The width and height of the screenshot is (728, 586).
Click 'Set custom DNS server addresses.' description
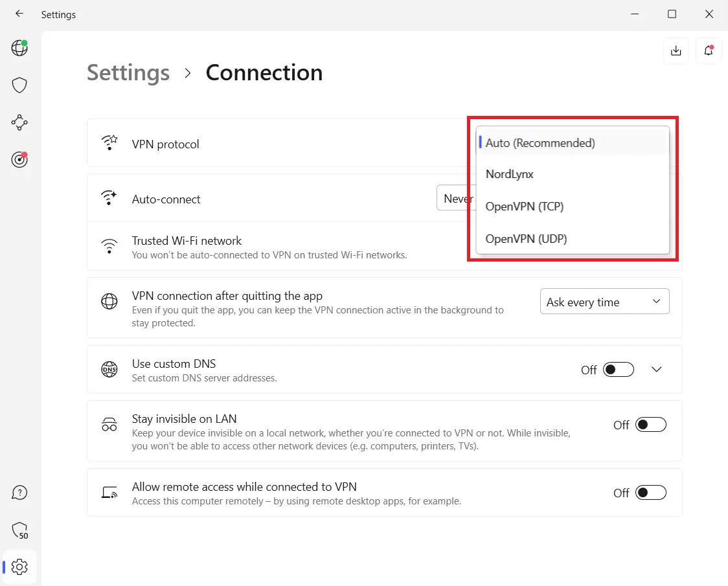[204, 378]
